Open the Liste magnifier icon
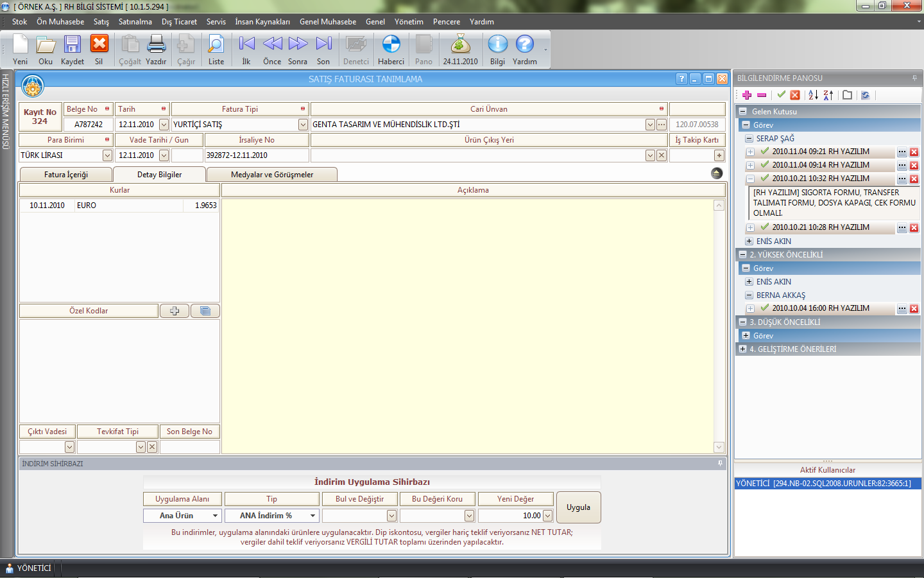The height and width of the screenshot is (578, 924). coord(216,45)
